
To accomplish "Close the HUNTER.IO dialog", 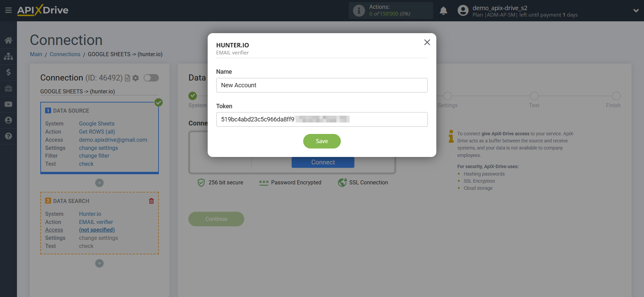I will tap(427, 42).
